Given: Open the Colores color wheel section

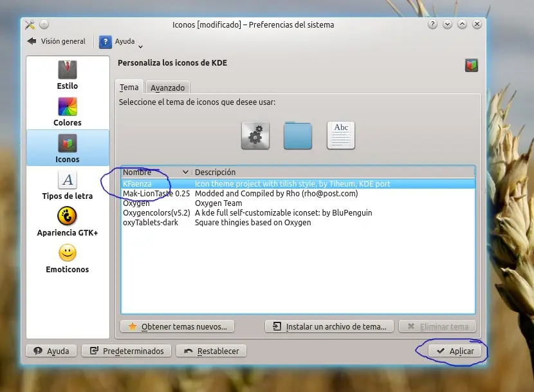Looking at the screenshot, I should tap(68, 112).
